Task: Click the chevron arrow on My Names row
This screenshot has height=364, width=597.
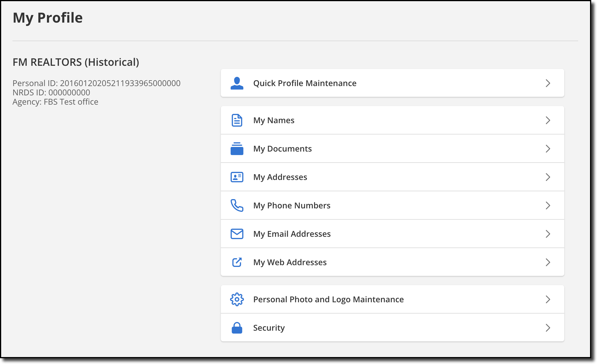Action: coord(548,120)
